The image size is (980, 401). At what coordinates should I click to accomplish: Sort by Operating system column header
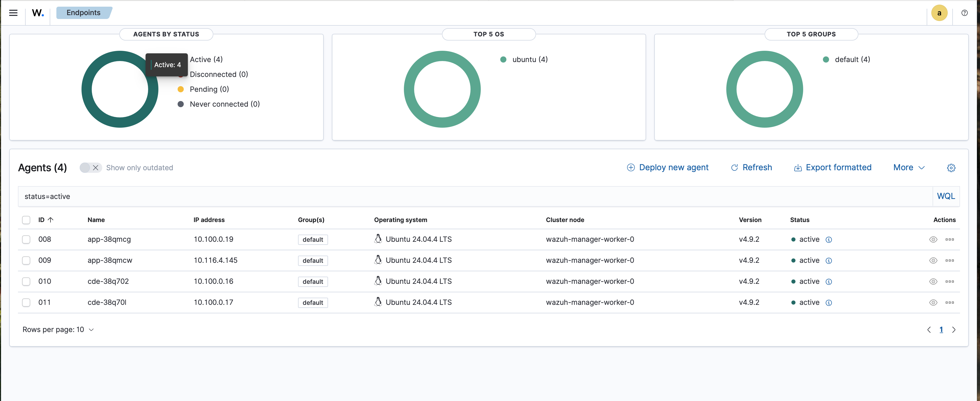tap(400, 220)
